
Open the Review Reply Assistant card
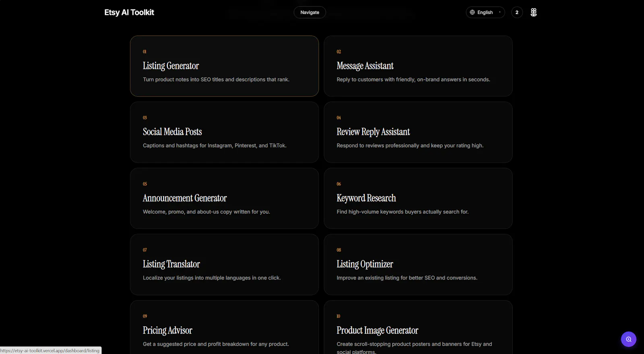click(418, 132)
